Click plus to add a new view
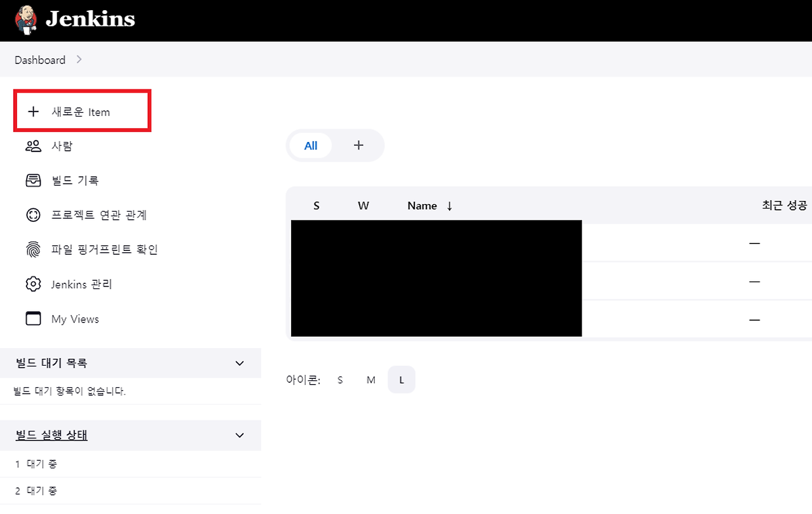Image resolution: width=812 pixels, height=514 pixels. click(358, 145)
